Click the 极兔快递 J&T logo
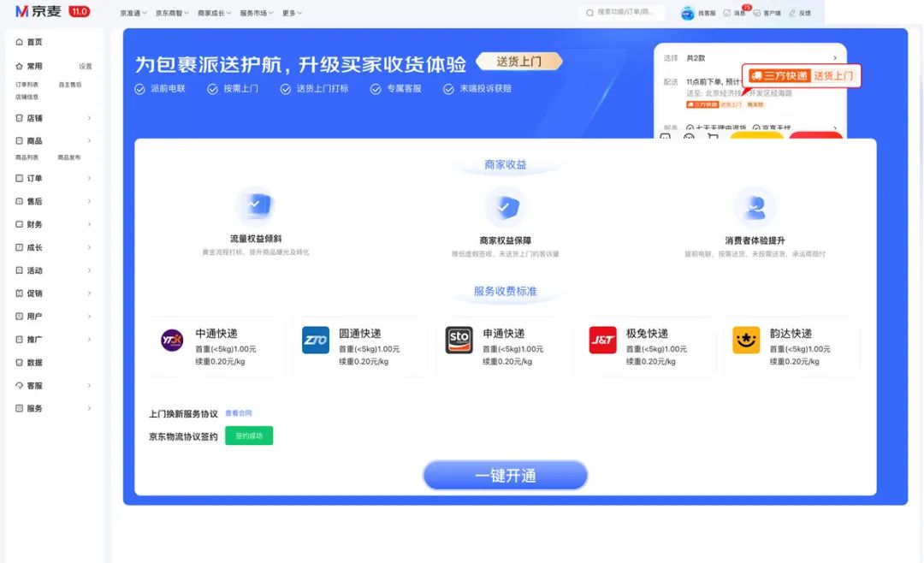 [x=603, y=341]
